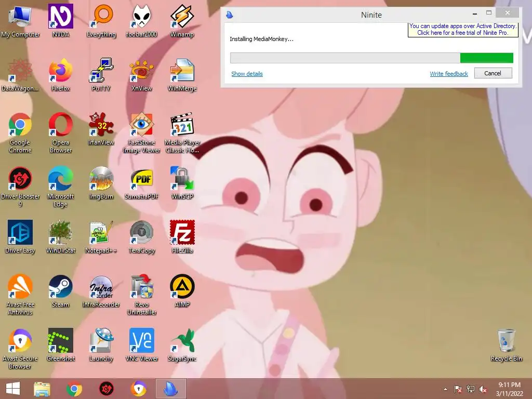
Task: Click the SumatraPDF desktop icon
Action: 141,183
